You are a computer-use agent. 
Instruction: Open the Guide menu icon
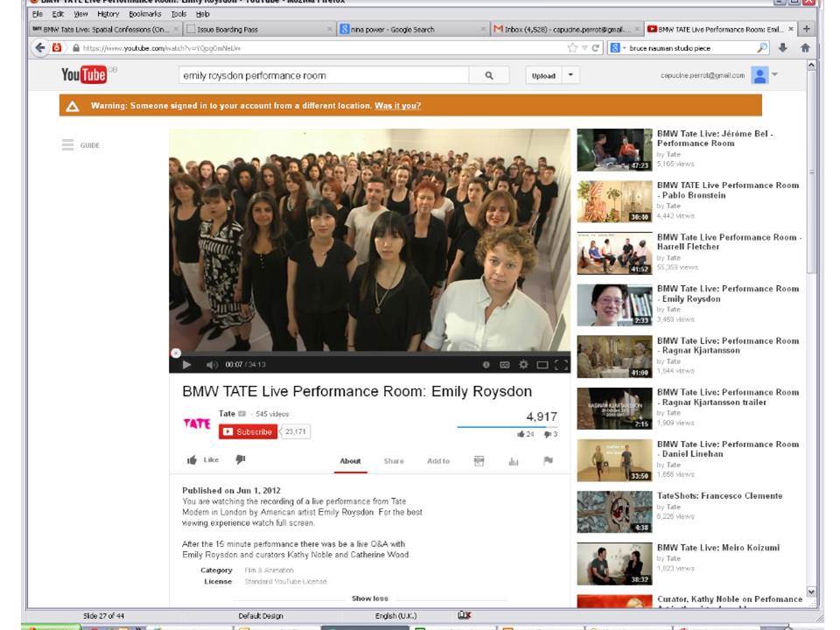[67, 144]
